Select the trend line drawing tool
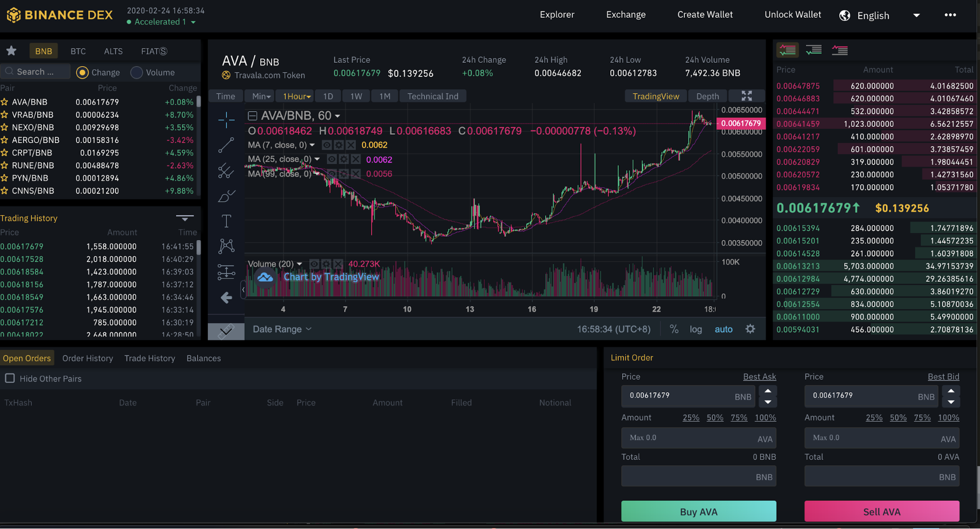Image resolution: width=980 pixels, height=529 pixels. tap(226, 145)
